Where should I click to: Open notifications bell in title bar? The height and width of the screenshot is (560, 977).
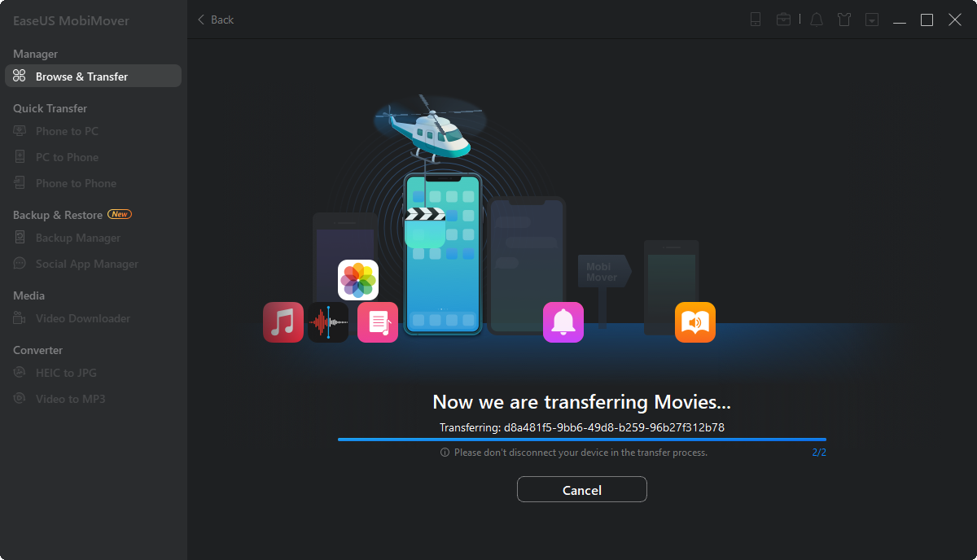point(817,20)
